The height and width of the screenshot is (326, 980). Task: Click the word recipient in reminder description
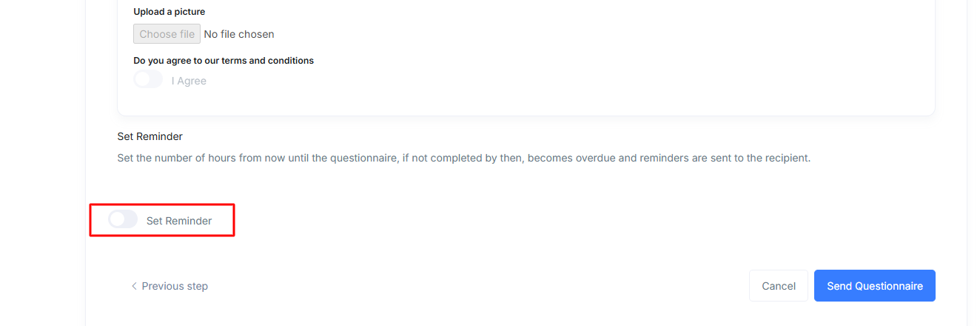click(788, 159)
